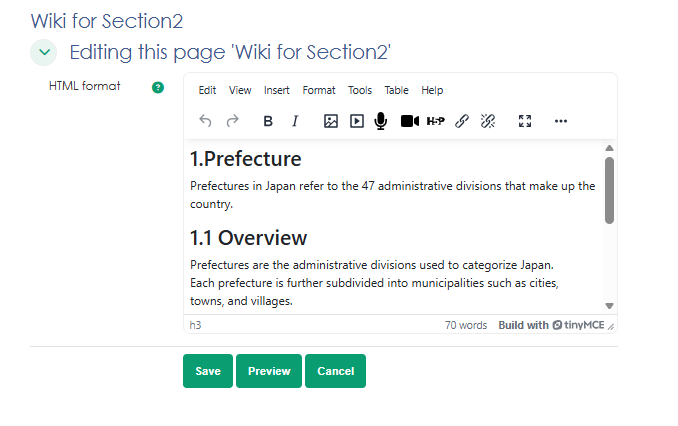Click the record video camera icon
Screen dimensions: 678x426
409,121
